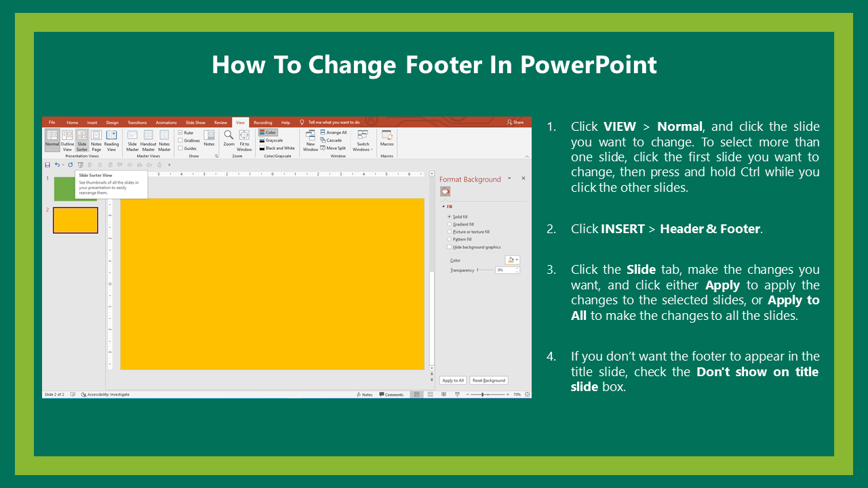Viewport: 868px width, 488px height.
Task: Open Outline View from the ribbon
Action: 67,140
